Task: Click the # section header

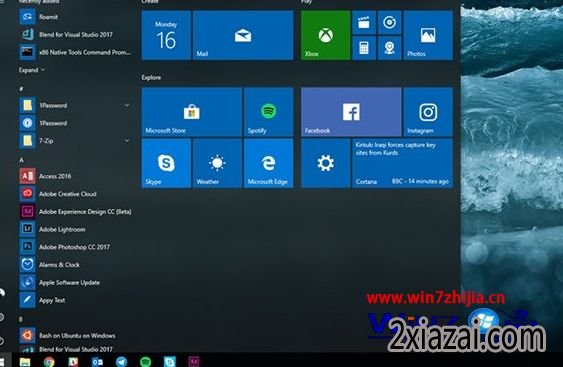Action: 21,89
